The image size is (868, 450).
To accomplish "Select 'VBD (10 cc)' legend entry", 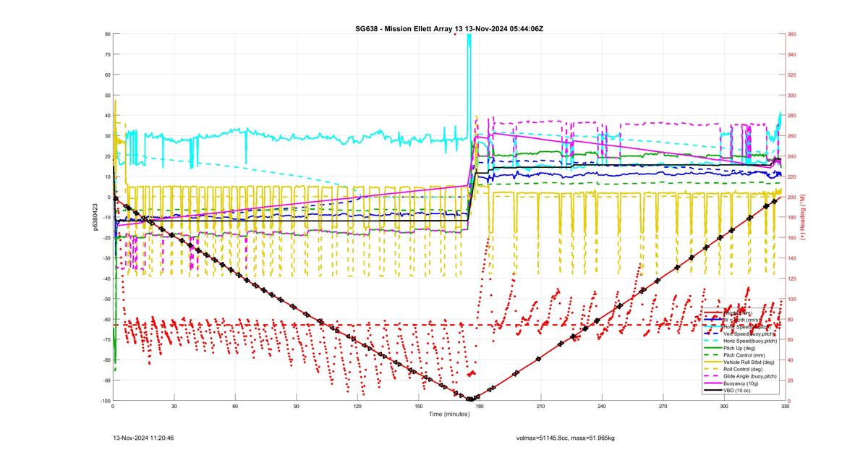I will 737,391.
